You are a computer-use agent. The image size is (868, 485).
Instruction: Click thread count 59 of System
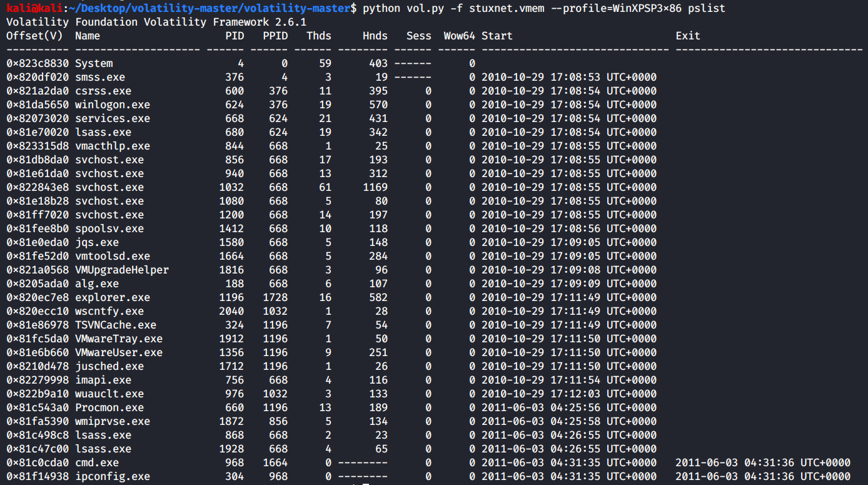[325, 63]
